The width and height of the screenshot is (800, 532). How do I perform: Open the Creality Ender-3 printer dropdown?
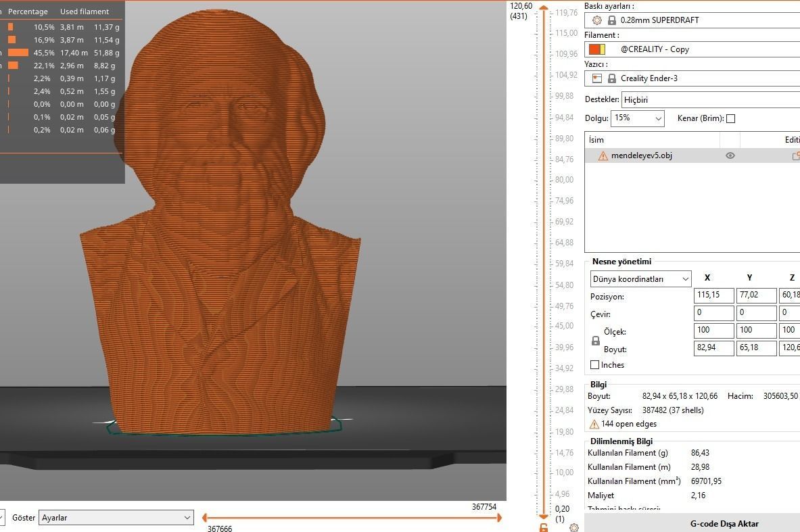pyautogui.click(x=694, y=78)
